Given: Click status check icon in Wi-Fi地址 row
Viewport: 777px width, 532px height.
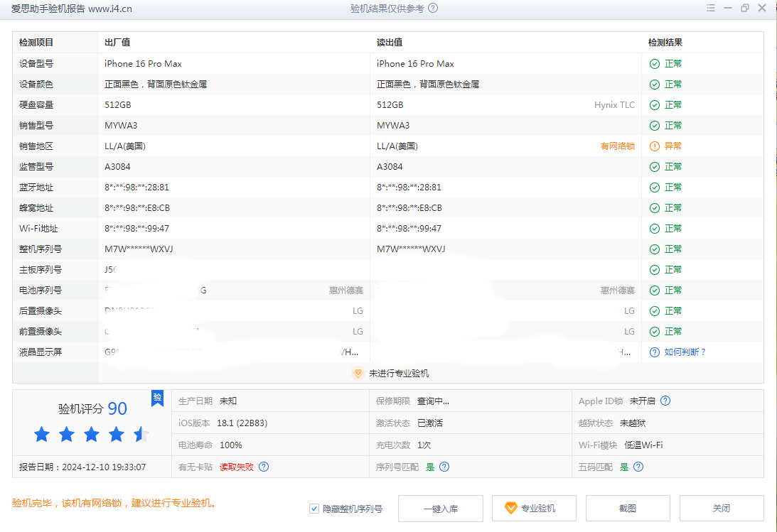Looking at the screenshot, I should tap(655, 229).
